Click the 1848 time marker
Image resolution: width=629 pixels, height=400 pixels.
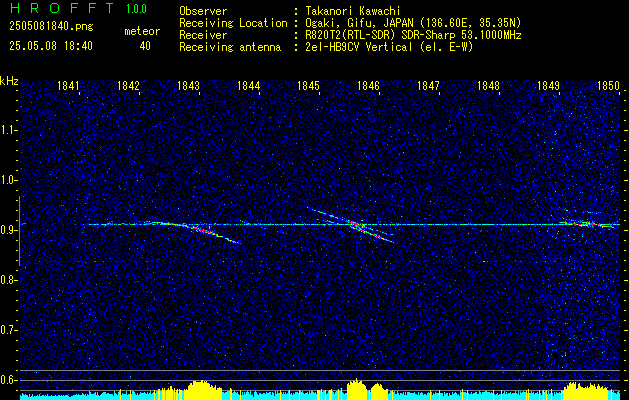[489, 86]
